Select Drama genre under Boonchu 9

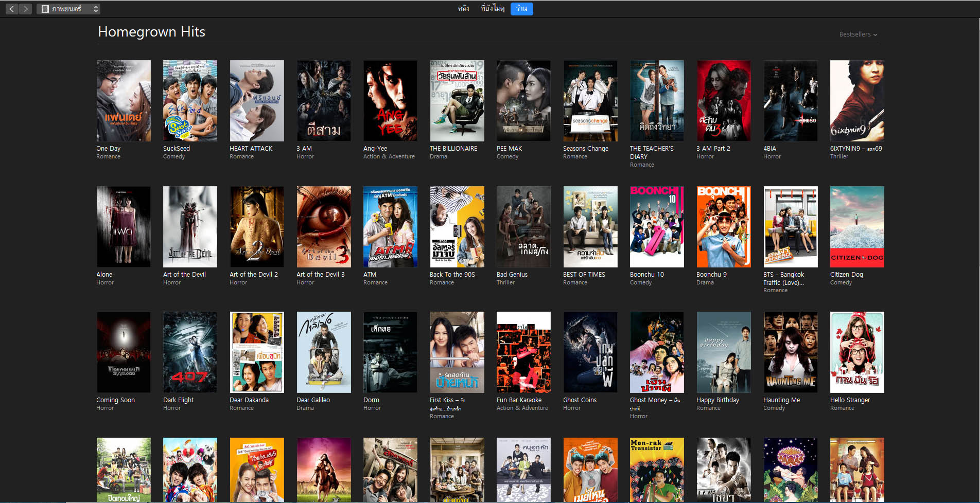tap(705, 283)
